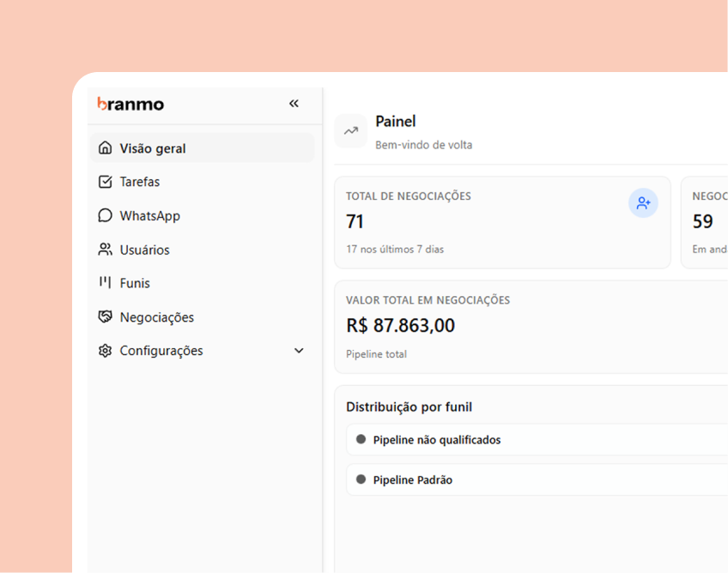Image resolution: width=728 pixels, height=573 pixels.
Task: Navigate to Usuários
Action: 145,250
